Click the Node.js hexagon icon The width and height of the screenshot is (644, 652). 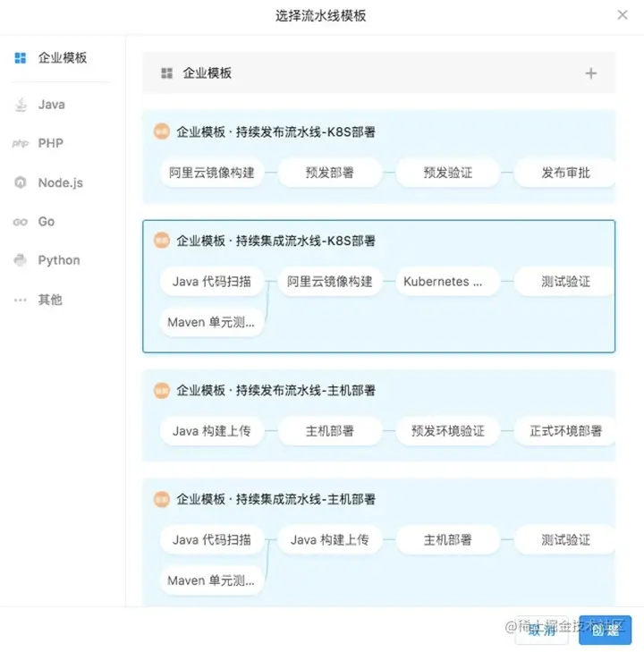click(20, 182)
